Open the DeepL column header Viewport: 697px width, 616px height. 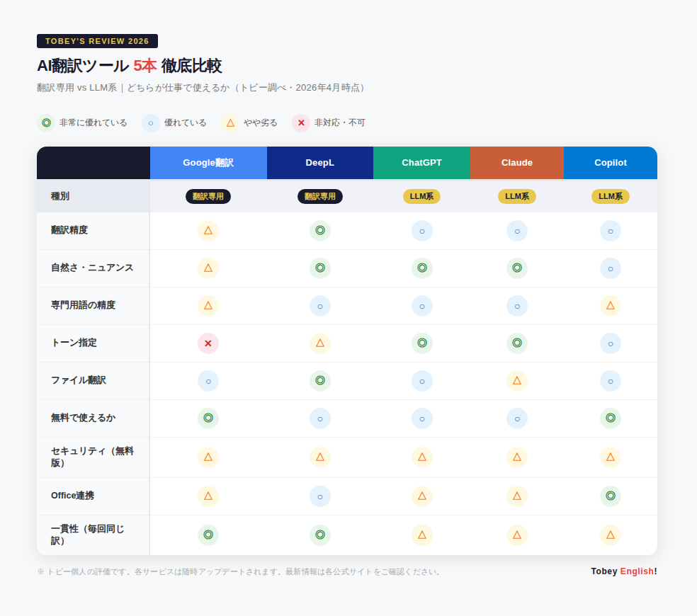320,162
